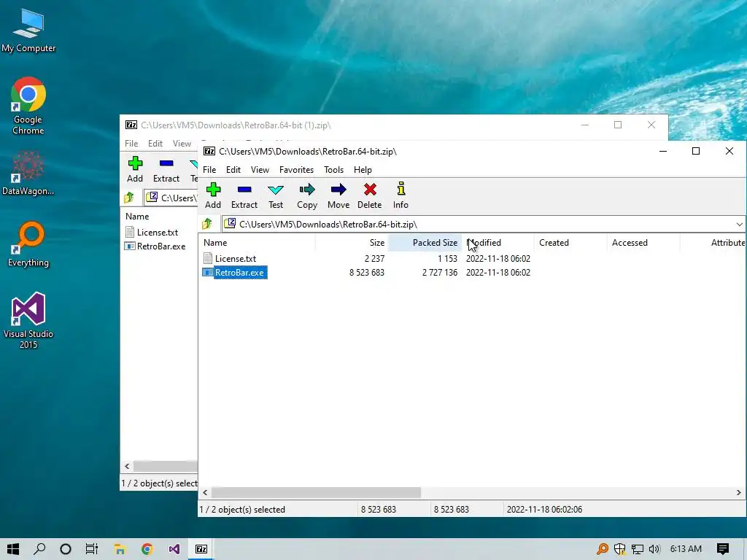Screen dimensions: 747x560
Task: Click the scrollbar right arrow in front window
Action: pyautogui.click(x=738, y=492)
